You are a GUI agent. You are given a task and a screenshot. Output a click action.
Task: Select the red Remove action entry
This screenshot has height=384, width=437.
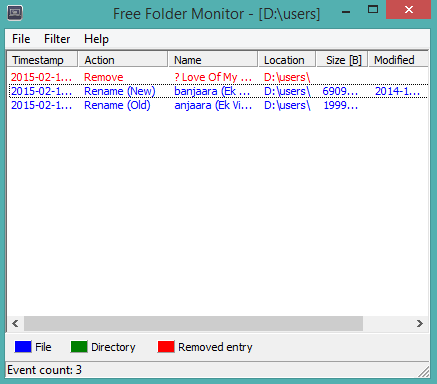(104, 77)
